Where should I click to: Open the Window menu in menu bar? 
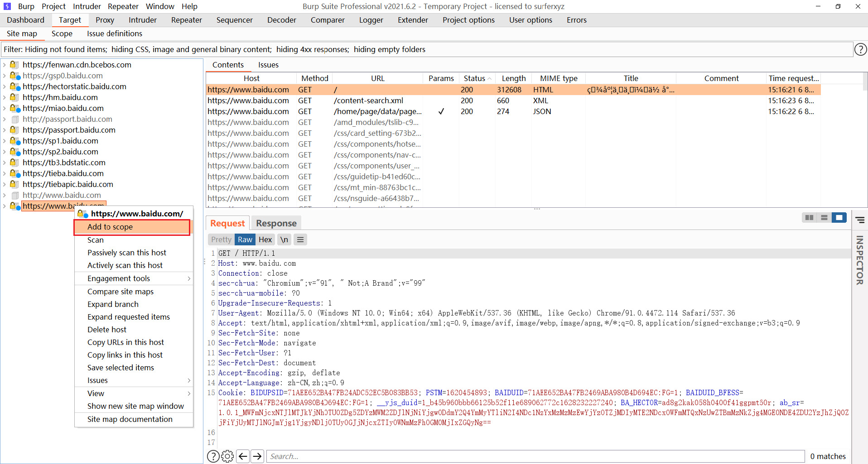click(x=160, y=6)
